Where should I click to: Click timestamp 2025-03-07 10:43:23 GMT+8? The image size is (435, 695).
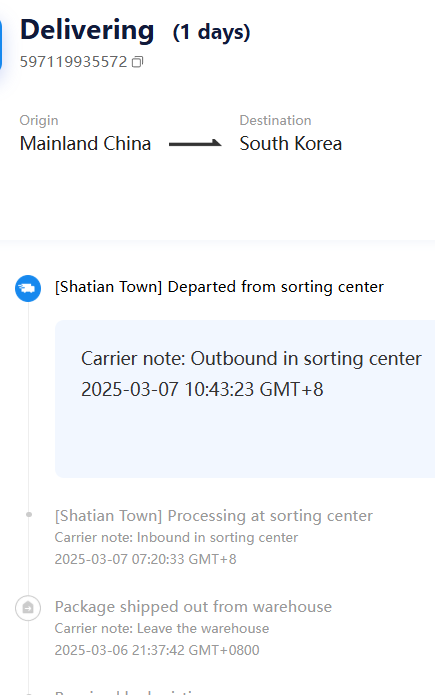202,390
